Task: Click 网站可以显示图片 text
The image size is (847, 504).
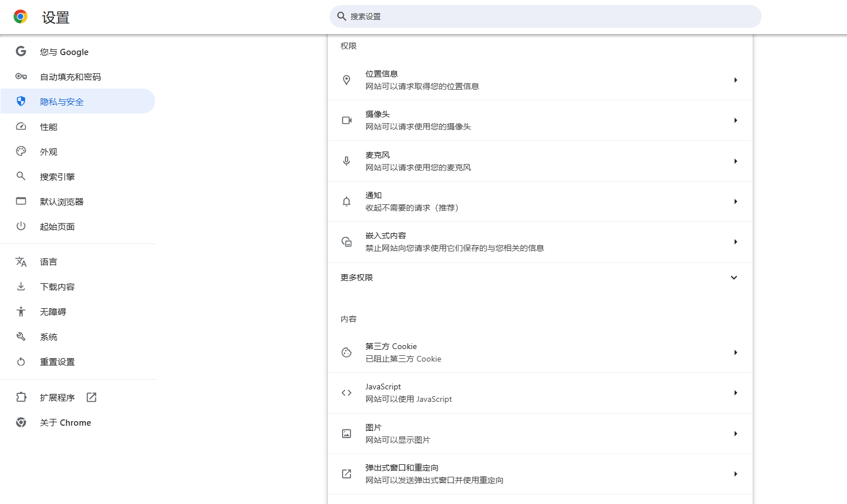Action: pyautogui.click(x=398, y=440)
